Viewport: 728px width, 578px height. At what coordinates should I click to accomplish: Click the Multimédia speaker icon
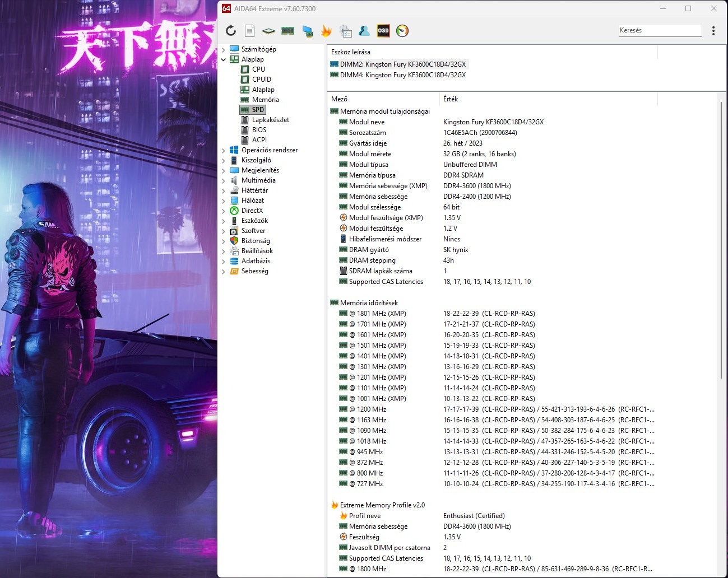coord(234,180)
